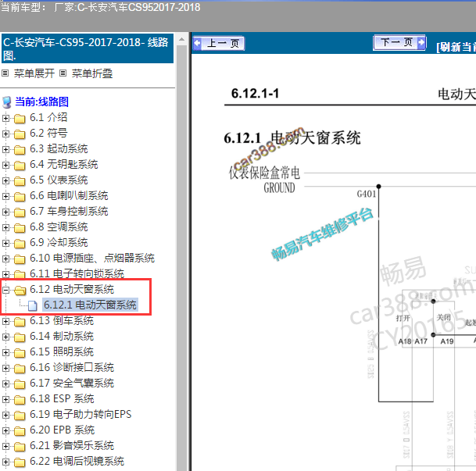
Task: Expand the 6.5 仪表系统 node
Action: tap(5, 180)
